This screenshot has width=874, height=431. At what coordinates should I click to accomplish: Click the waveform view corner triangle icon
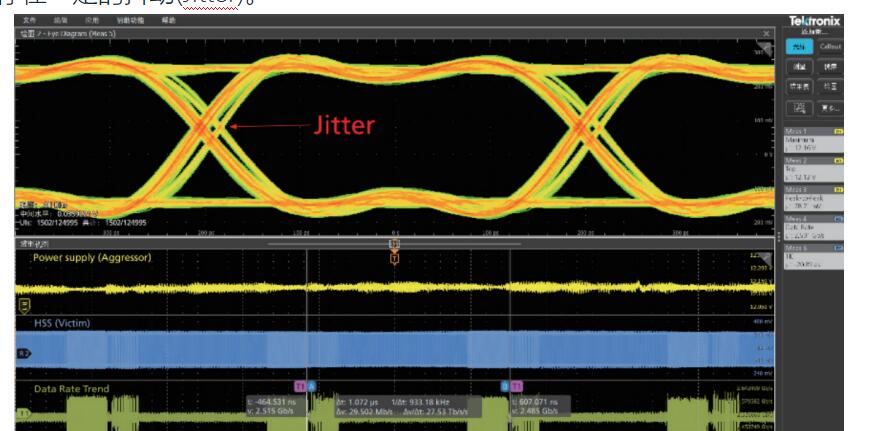(x=765, y=260)
